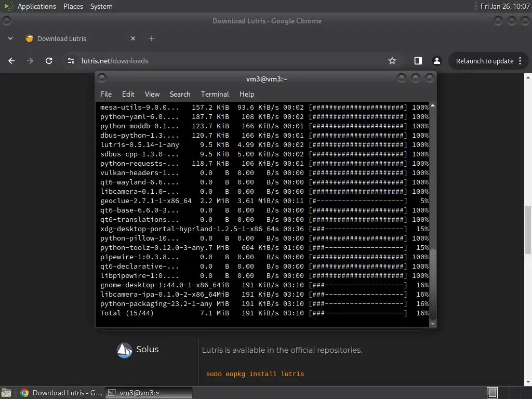Click the lutris-0.5.14-1-any line
The width and height of the screenshot is (532, 399).
(264, 145)
